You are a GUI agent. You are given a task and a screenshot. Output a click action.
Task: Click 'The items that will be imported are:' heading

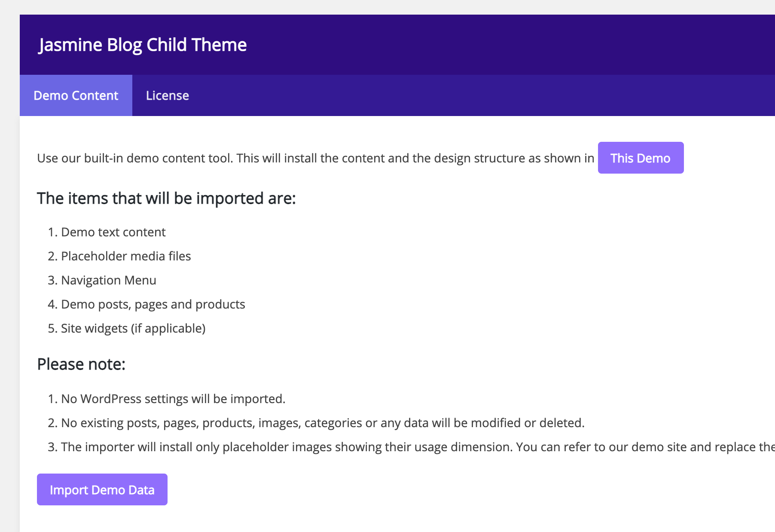click(x=167, y=199)
